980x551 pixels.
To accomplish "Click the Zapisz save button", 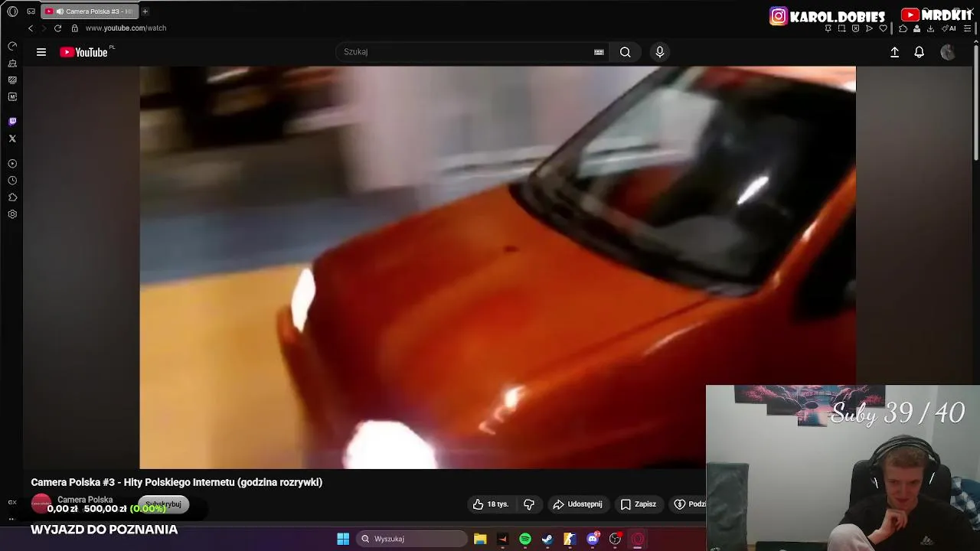I will coord(639,504).
